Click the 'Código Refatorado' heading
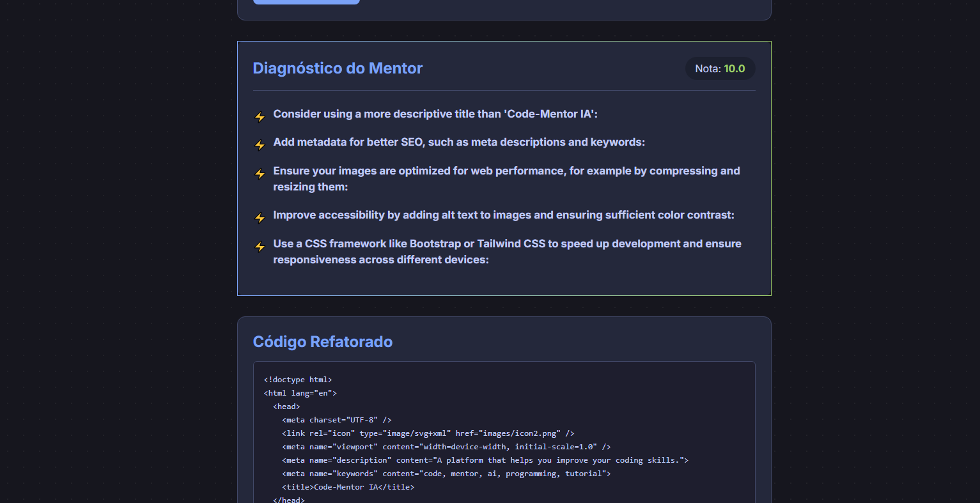The height and width of the screenshot is (503, 980). coord(322,342)
